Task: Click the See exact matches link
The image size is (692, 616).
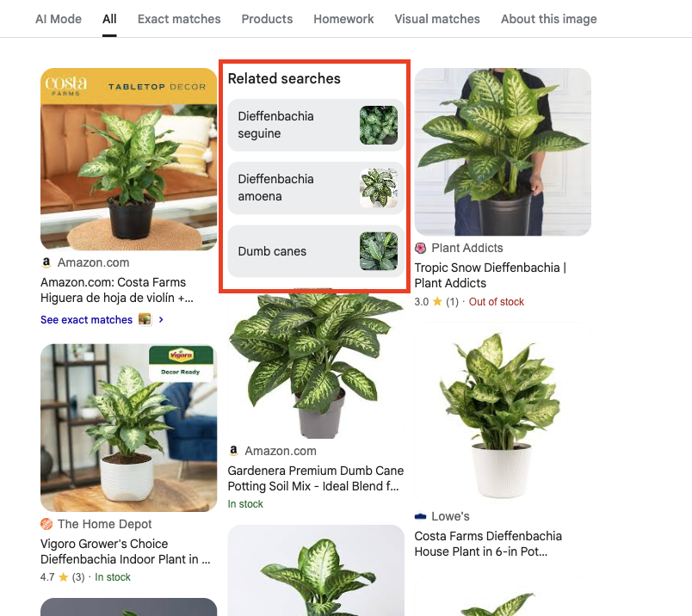Action: (x=86, y=319)
